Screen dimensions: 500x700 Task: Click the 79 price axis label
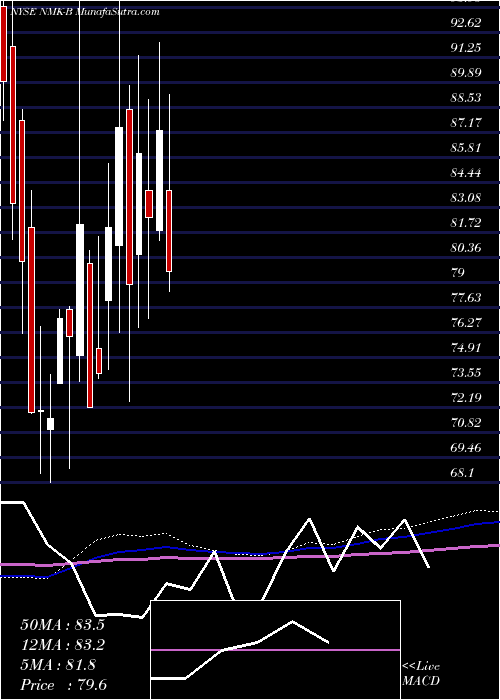tap(458, 272)
